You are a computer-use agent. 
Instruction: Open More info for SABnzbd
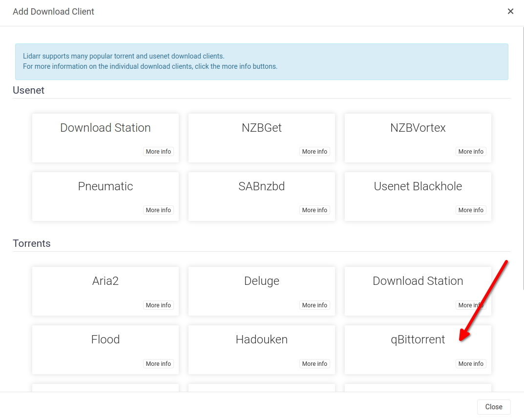[x=314, y=210]
